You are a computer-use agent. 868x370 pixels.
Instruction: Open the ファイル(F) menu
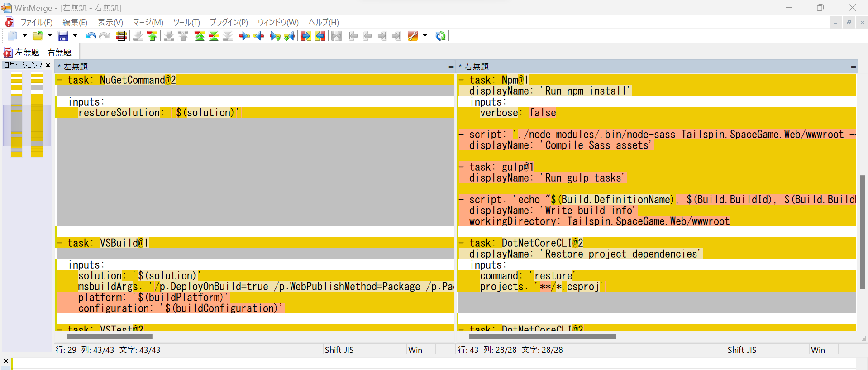(x=37, y=22)
